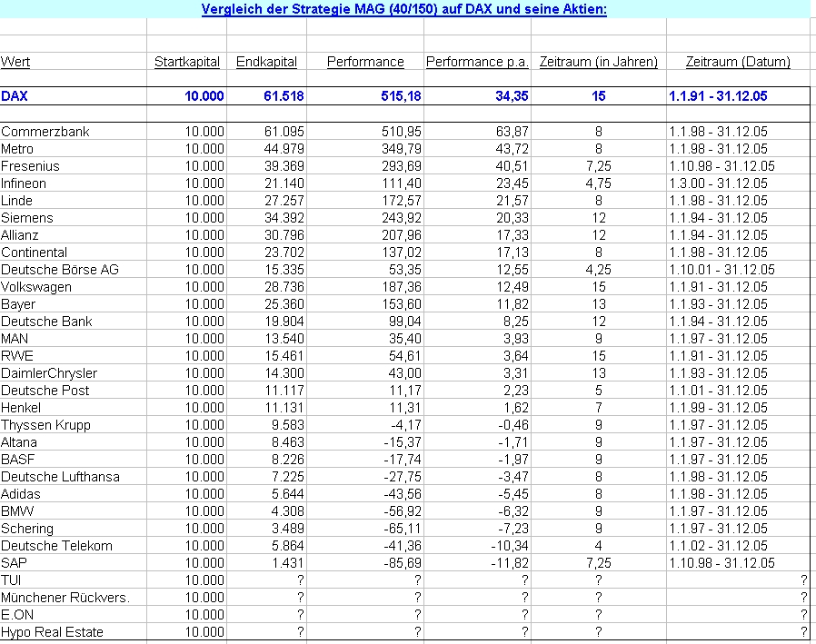
Task: Click Allianz performance p.a. 17,33
Action: click(x=512, y=235)
